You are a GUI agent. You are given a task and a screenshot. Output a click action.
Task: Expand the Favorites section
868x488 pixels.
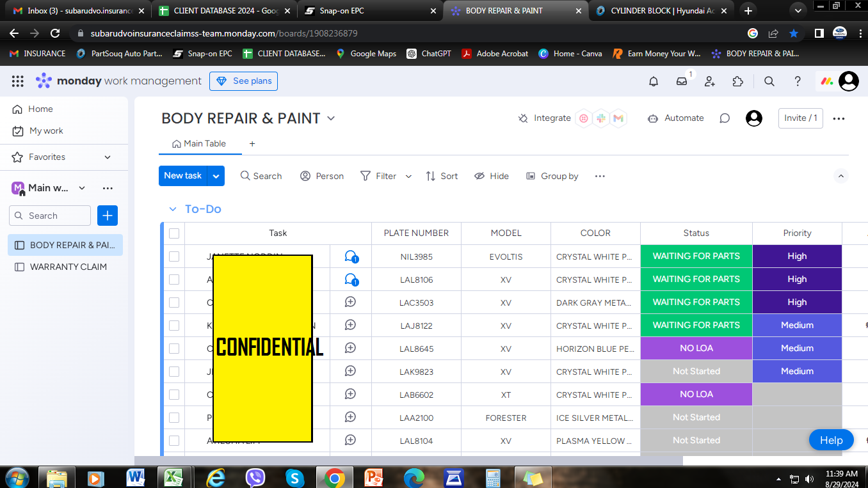108,157
